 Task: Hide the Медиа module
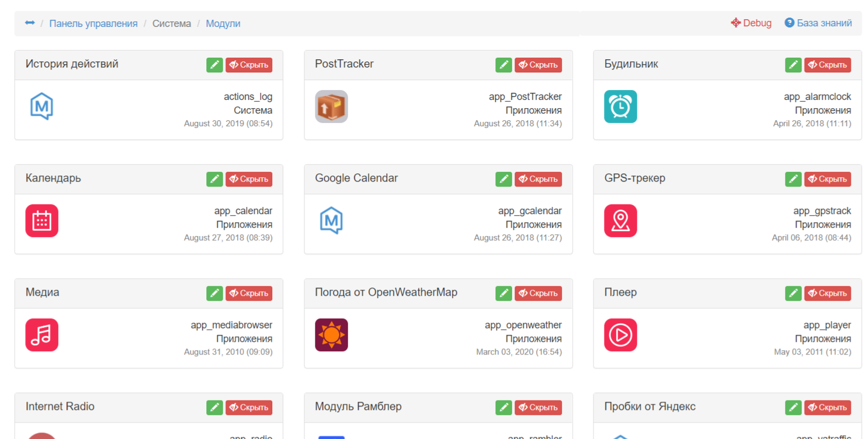tap(249, 293)
